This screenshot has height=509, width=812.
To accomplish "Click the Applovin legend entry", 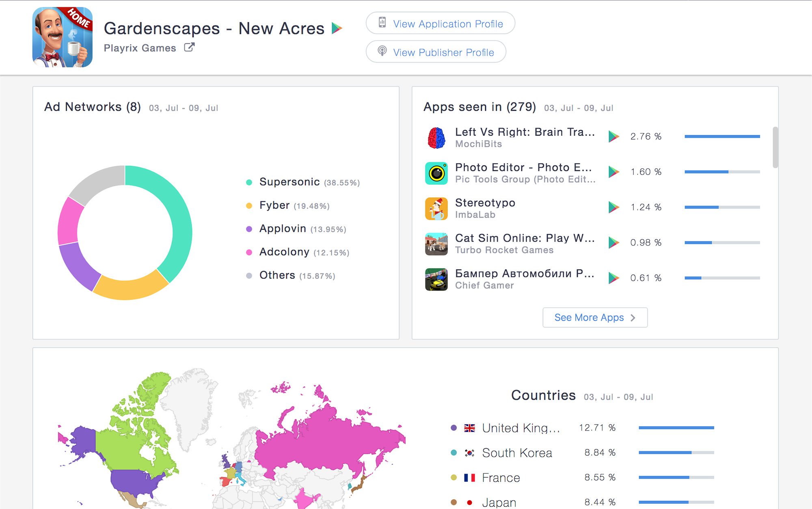I will pos(296,229).
